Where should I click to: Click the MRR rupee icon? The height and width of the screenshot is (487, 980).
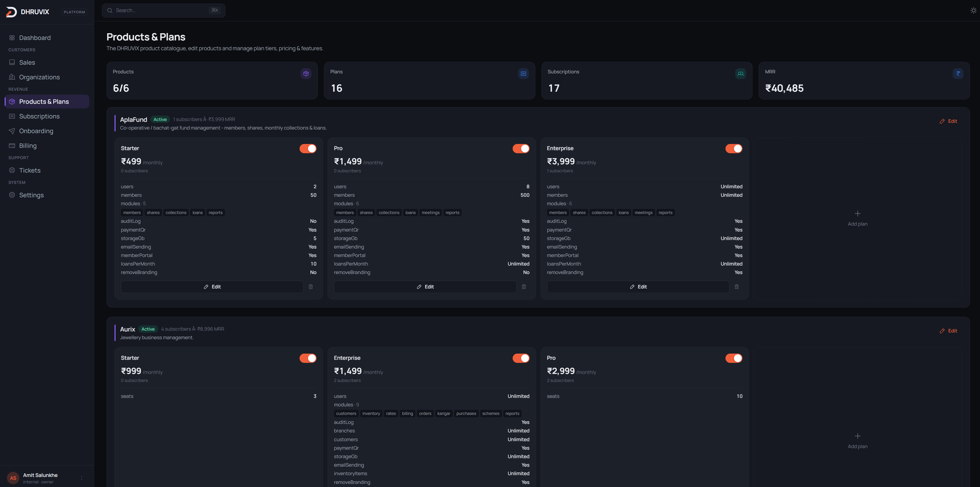tap(958, 73)
